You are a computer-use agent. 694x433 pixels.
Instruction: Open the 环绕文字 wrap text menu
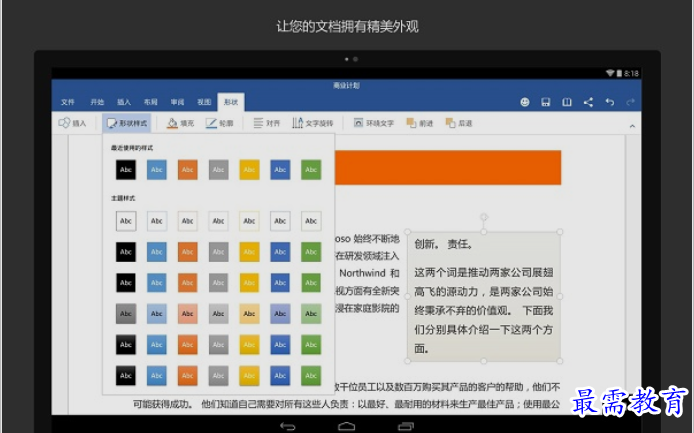click(374, 123)
